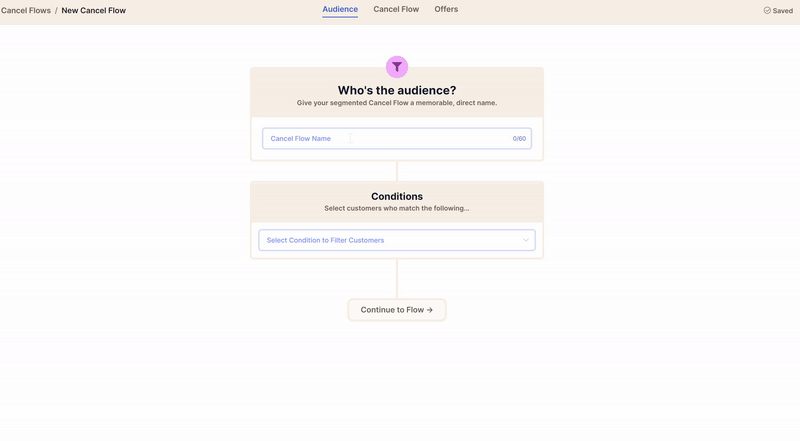This screenshot has height=441, width=800.
Task: Click the memorable direct name subtitle text
Action: (397, 103)
